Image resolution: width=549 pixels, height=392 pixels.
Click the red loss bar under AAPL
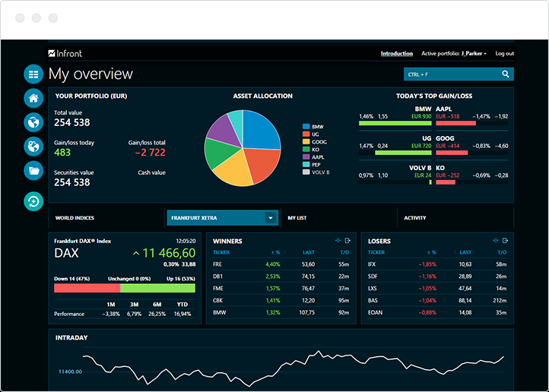(x=456, y=123)
